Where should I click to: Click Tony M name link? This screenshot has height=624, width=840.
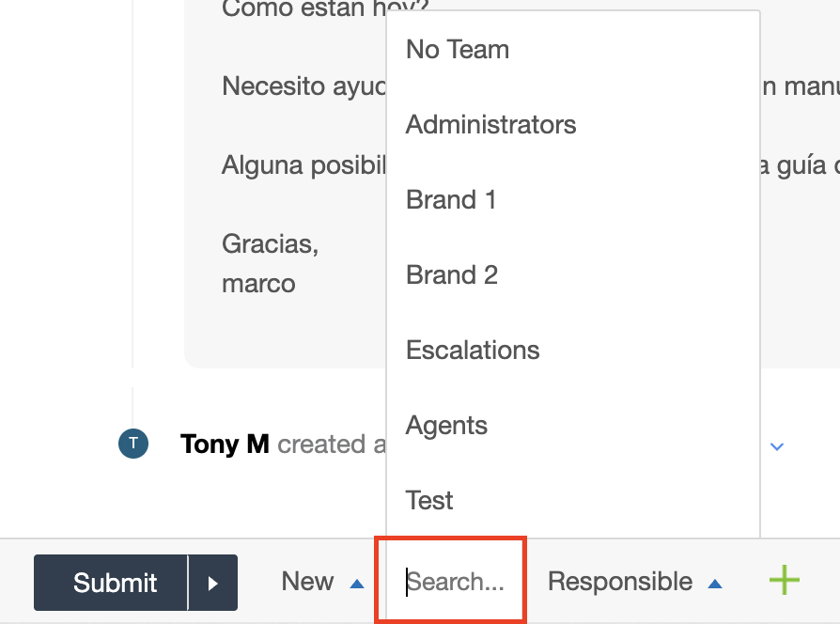[x=225, y=445]
